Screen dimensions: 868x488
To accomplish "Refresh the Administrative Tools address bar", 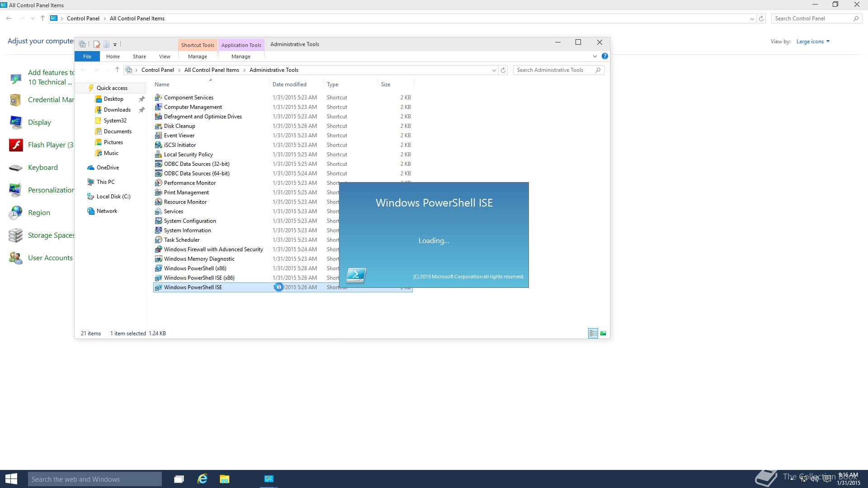I will tap(503, 70).
